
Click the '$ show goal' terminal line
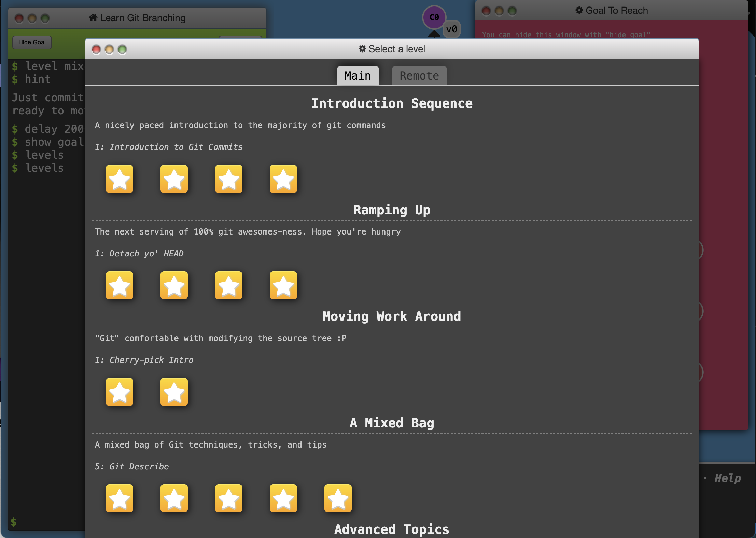point(48,142)
